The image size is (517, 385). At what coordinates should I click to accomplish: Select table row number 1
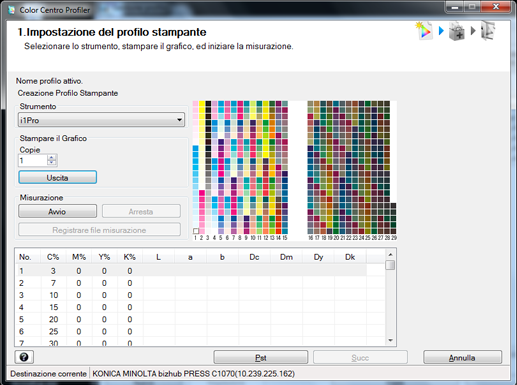pos(191,271)
